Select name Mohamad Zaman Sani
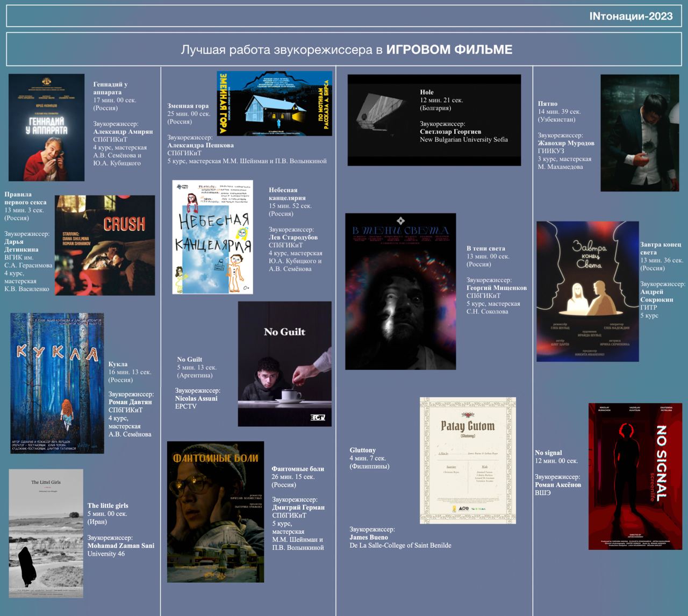 (121, 545)
